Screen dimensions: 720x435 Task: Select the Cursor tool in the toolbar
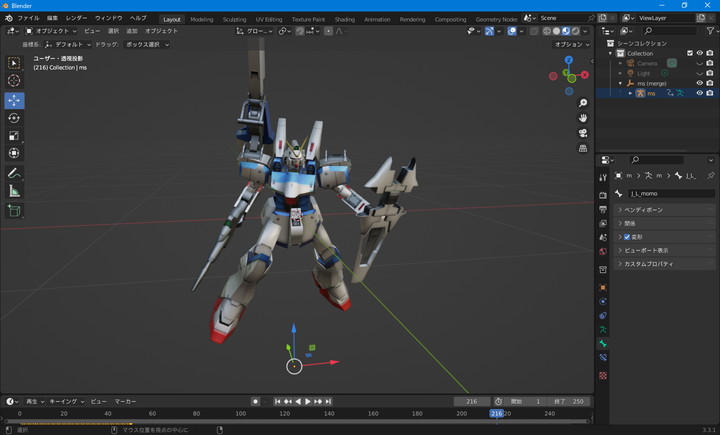tap(14, 81)
